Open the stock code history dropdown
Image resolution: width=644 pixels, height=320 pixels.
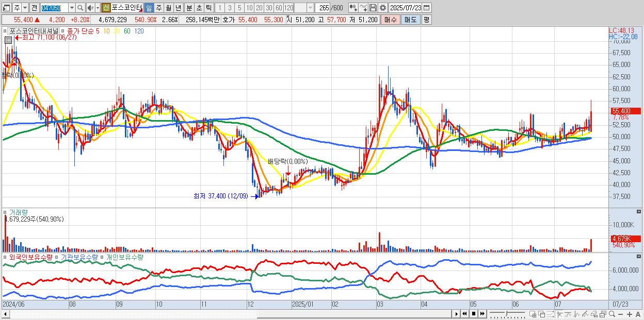coord(72,8)
